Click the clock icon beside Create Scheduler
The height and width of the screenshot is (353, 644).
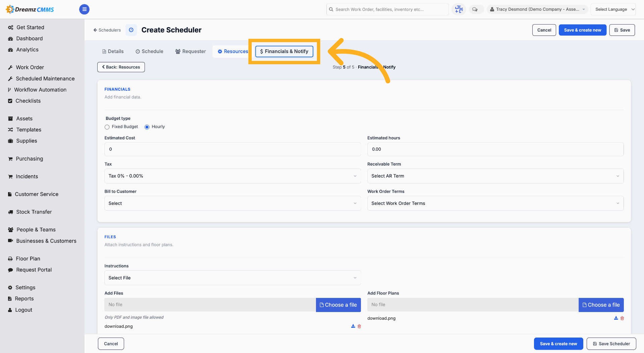pyautogui.click(x=131, y=30)
